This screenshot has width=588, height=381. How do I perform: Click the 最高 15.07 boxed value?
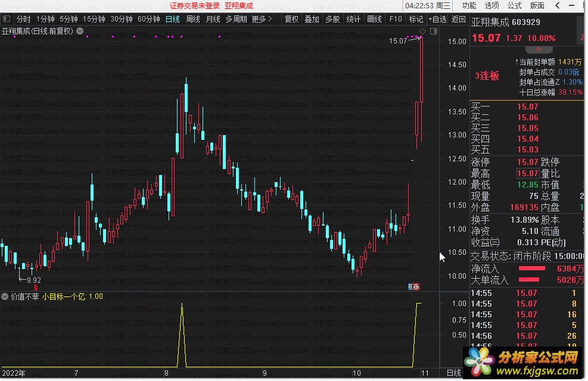pyautogui.click(x=528, y=173)
